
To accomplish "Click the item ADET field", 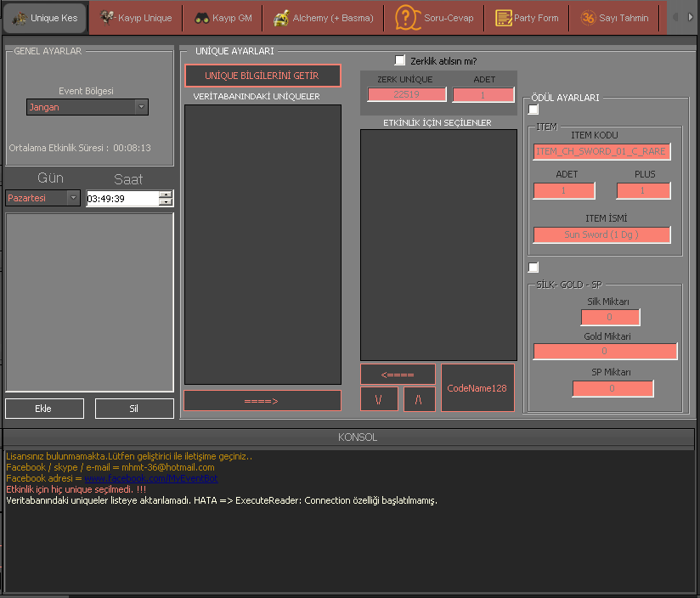I will click(564, 191).
